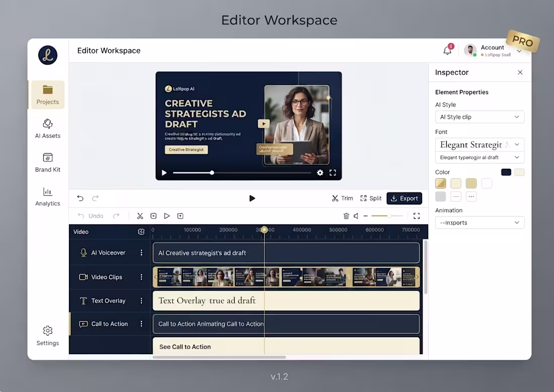Expand timeline with fullscreen icon
This screenshot has height=392, width=554.
[417, 216]
